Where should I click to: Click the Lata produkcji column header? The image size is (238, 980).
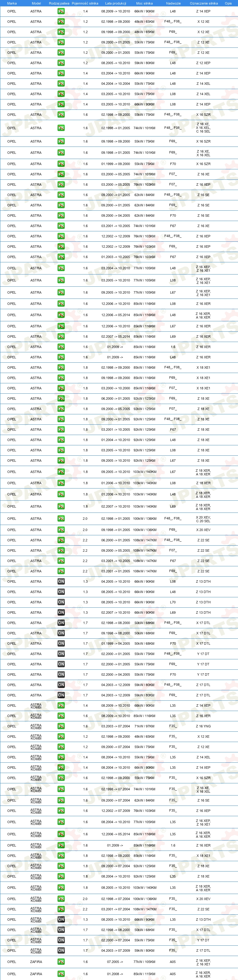(115, 3)
